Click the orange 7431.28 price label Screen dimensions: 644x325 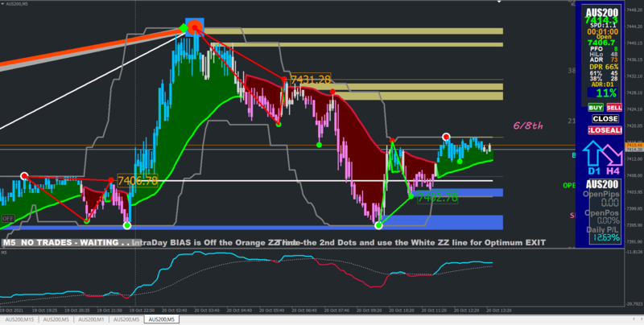coord(311,79)
